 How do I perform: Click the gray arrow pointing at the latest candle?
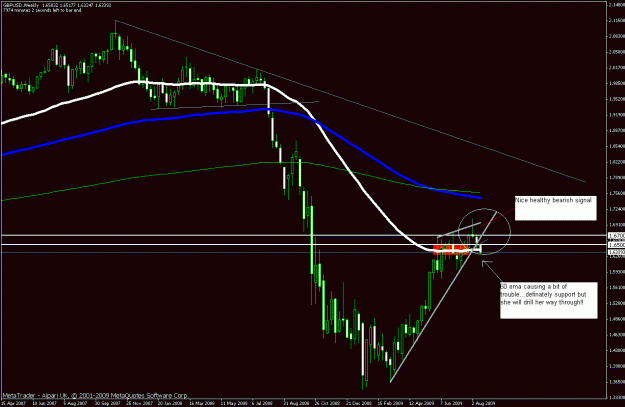491,271
